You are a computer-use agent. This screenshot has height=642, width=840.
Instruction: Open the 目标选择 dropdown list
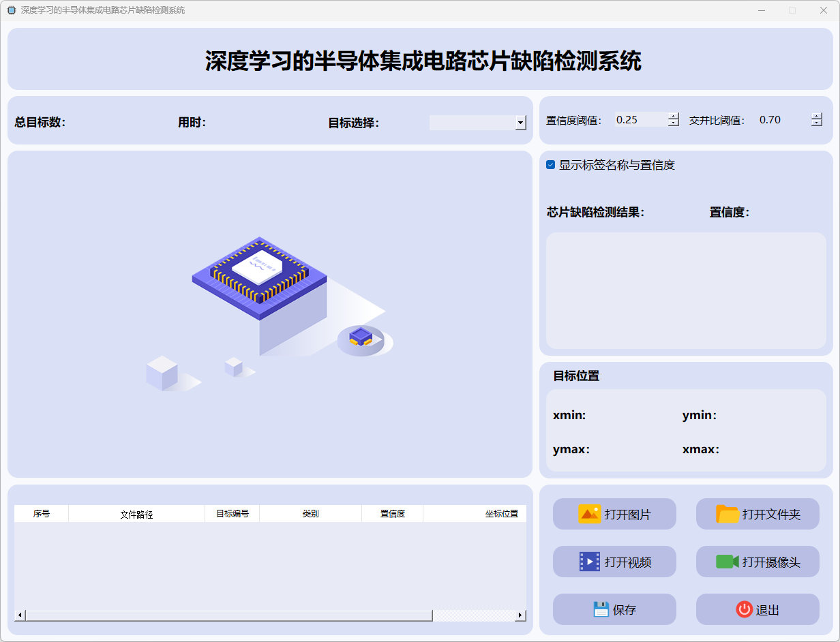pyautogui.click(x=521, y=123)
